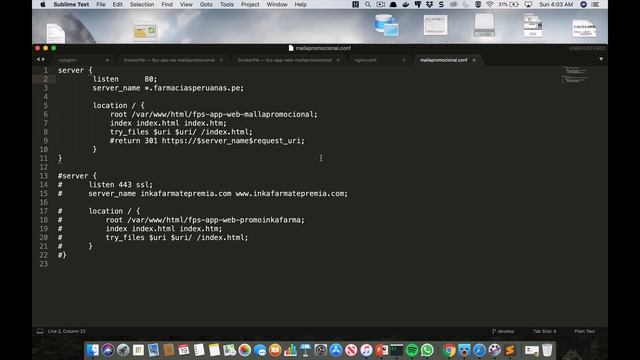Open Numbers from the Dock
The image size is (640, 360).
[290, 350]
